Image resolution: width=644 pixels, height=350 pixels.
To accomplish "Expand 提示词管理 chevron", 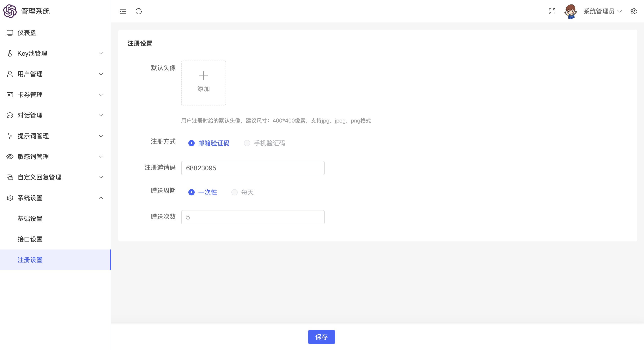I will (x=101, y=136).
